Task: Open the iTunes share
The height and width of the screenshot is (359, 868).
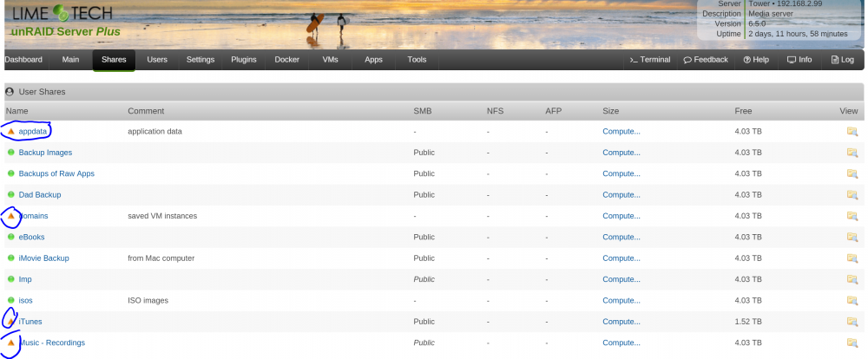Action: coord(30,322)
